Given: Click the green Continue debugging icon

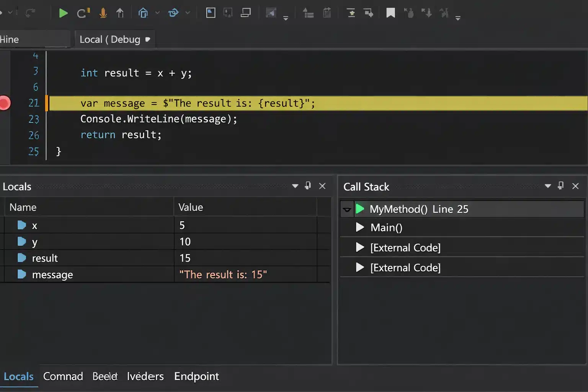Looking at the screenshot, I should [63, 13].
